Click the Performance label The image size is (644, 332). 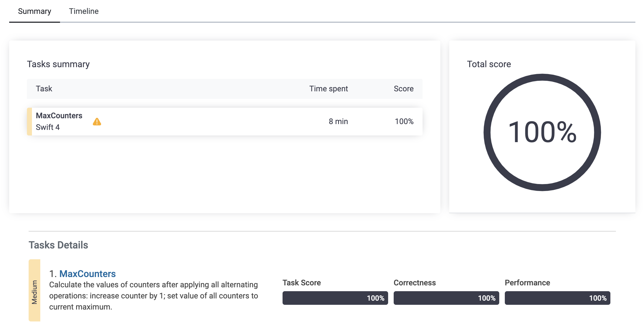[x=527, y=283]
